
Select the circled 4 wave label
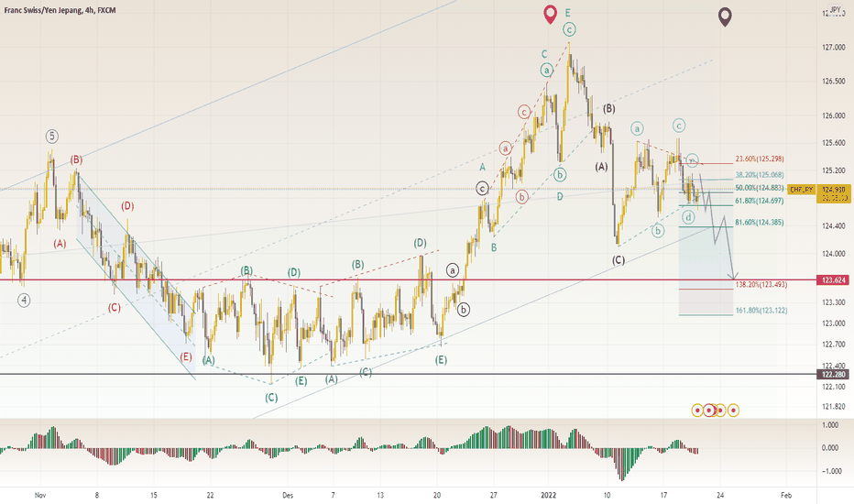(x=24, y=300)
